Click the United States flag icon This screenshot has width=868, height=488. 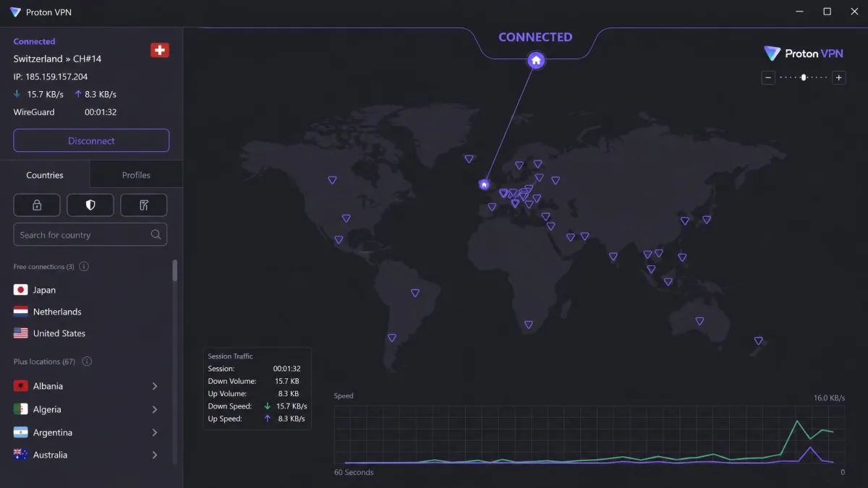pos(21,333)
